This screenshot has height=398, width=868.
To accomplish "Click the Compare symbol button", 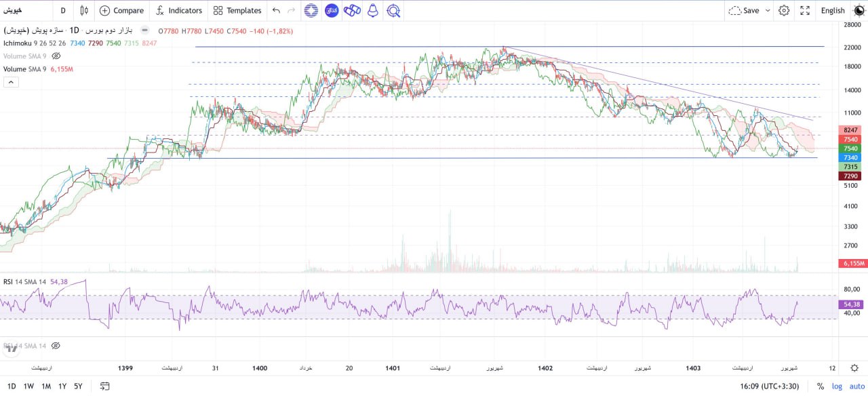I will [x=122, y=10].
